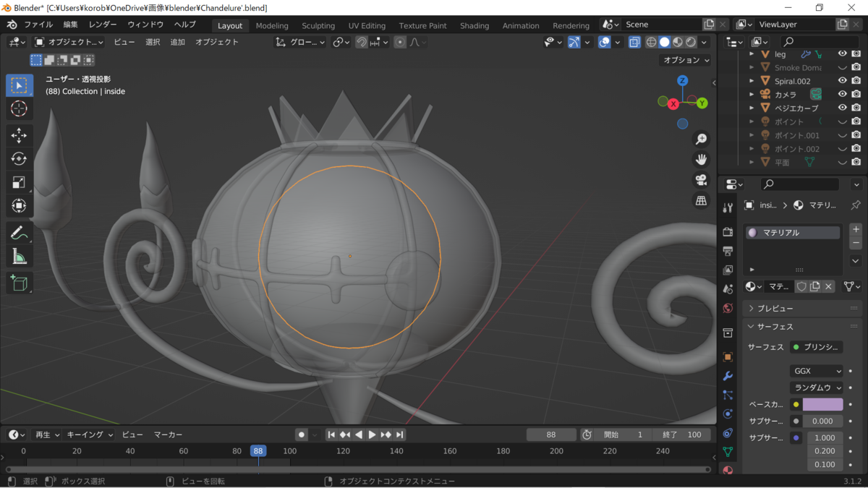Toggle X-ray display button

tap(634, 42)
